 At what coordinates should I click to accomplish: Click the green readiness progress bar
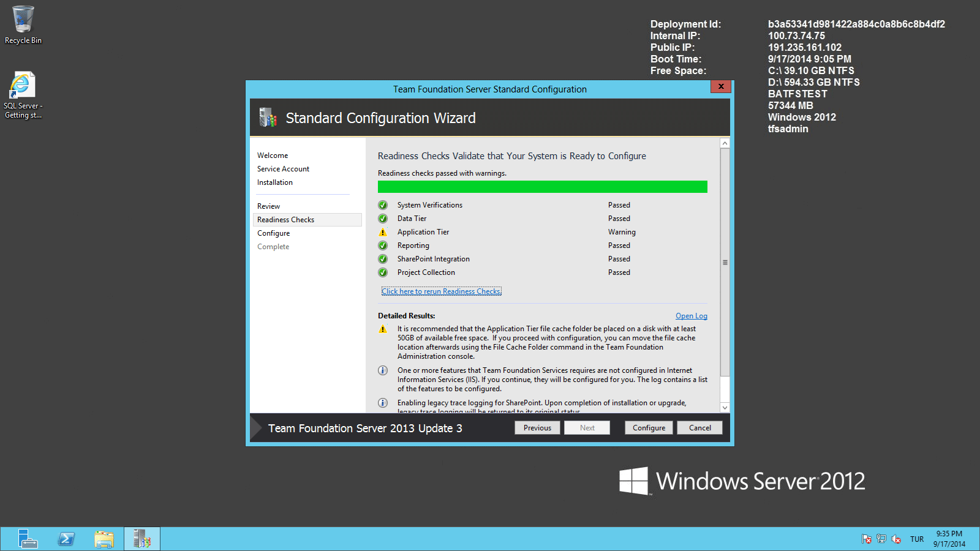542,186
